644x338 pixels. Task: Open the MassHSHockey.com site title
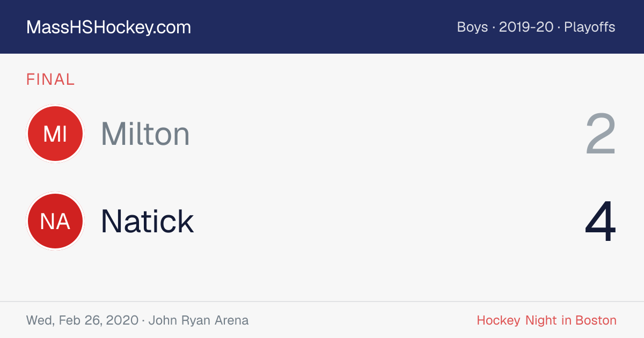coord(108,27)
